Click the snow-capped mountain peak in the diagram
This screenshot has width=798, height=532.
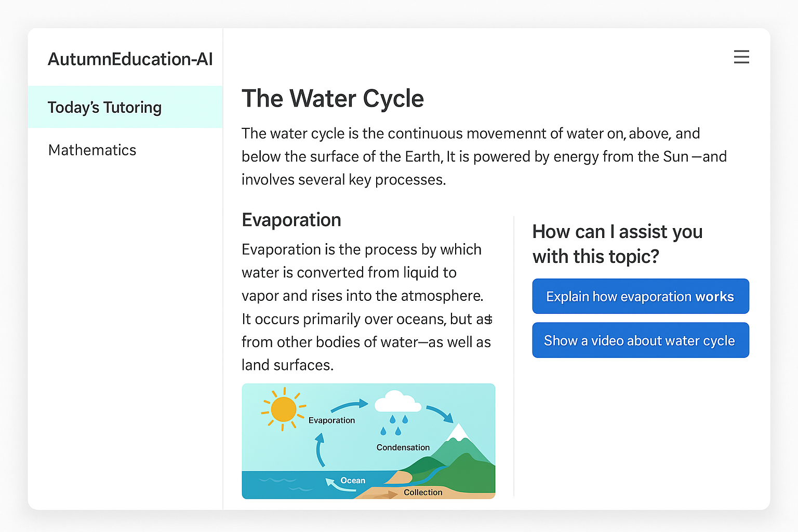click(x=458, y=432)
